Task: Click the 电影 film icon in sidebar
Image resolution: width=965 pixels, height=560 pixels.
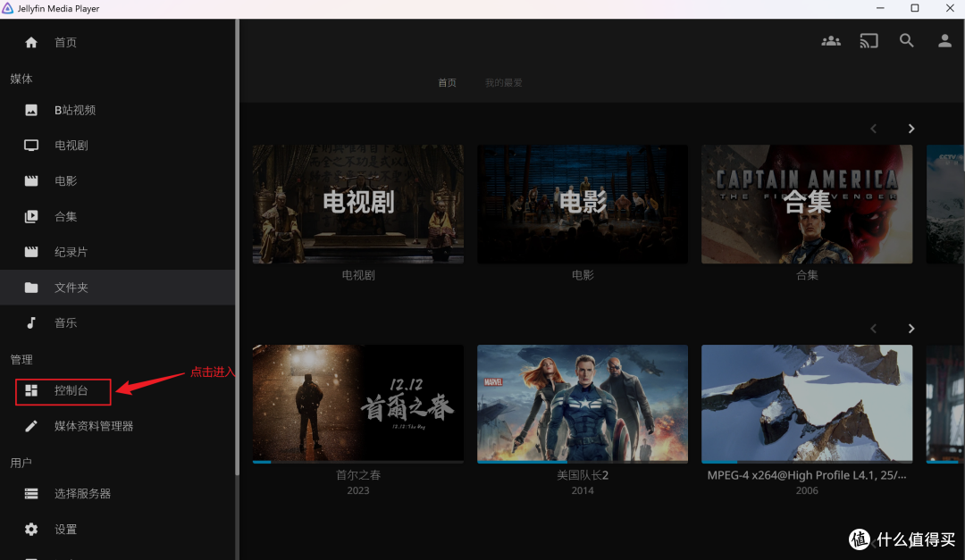Action: point(30,181)
